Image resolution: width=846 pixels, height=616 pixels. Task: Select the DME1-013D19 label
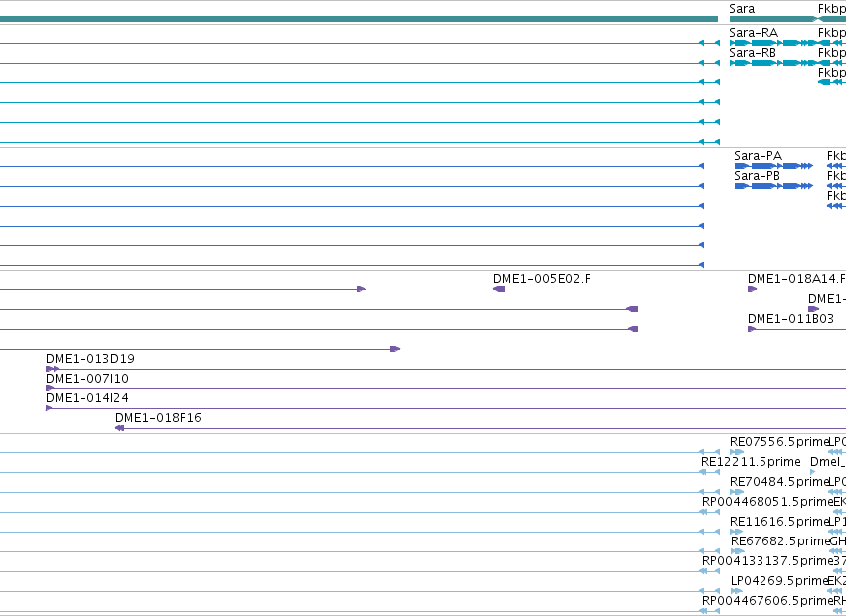click(x=90, y=358)
